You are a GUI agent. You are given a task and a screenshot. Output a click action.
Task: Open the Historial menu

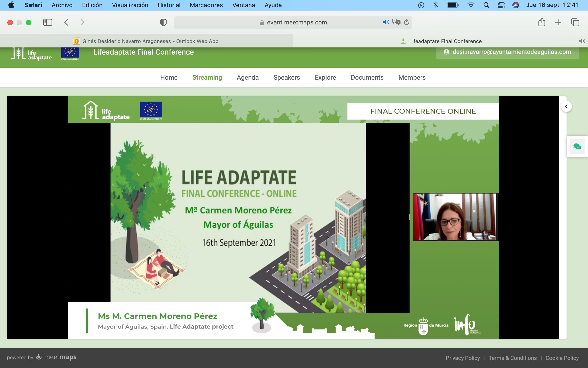tap(168, 5)
